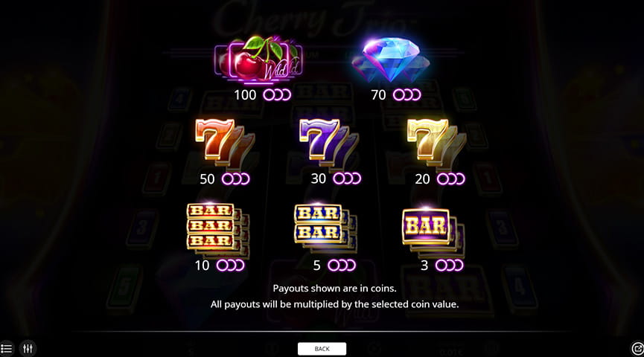Click the red triple seven symbol
The height and width of the screenshot is (357, 644).
coord(224,143)
